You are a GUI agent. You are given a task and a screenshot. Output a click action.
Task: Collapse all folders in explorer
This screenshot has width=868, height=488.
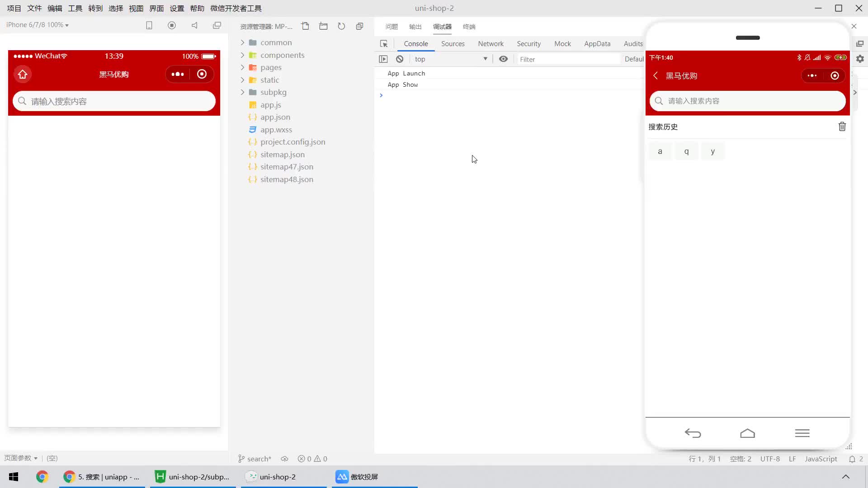(x=359, y=26)
